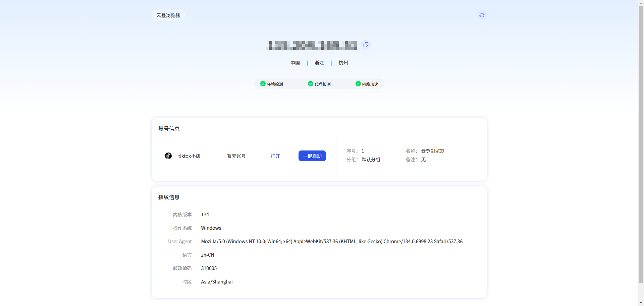Select 中国 in the location breadcrumb
Screen dimensions: 644x306
click(295, 63)
